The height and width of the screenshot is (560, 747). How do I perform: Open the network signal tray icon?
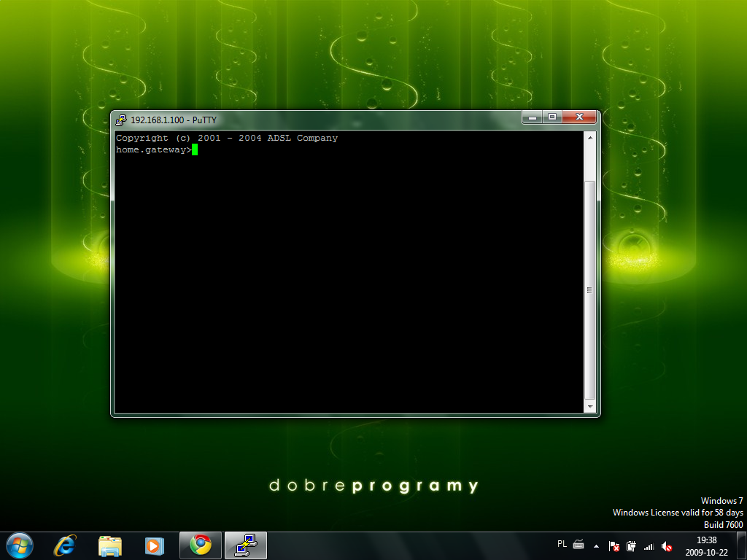point(649,546)
